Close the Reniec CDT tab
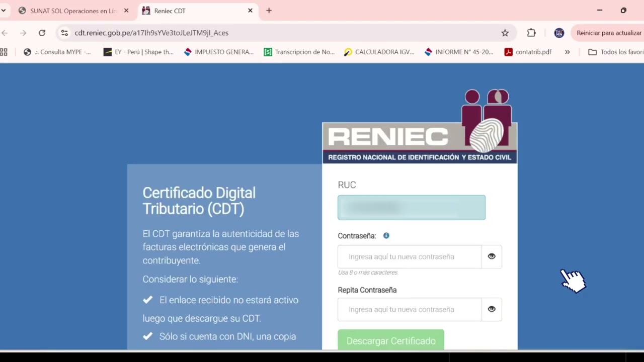This screenshot has width=644, height=362. click(250, 11)
